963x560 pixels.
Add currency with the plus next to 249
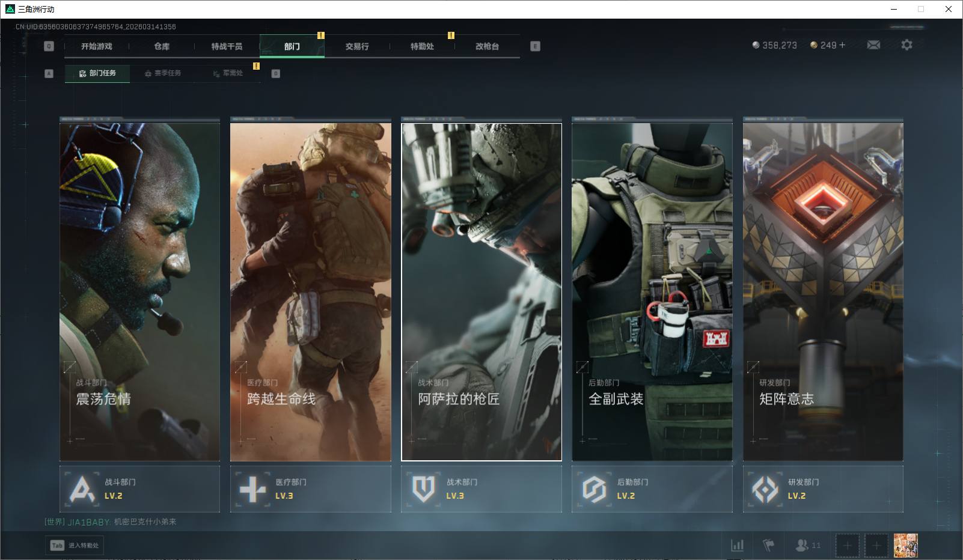842,45
